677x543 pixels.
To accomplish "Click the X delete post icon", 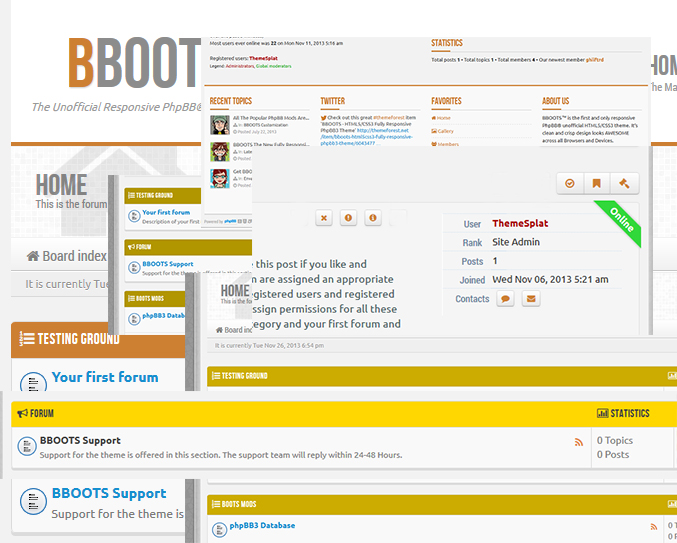I will 323,217.
